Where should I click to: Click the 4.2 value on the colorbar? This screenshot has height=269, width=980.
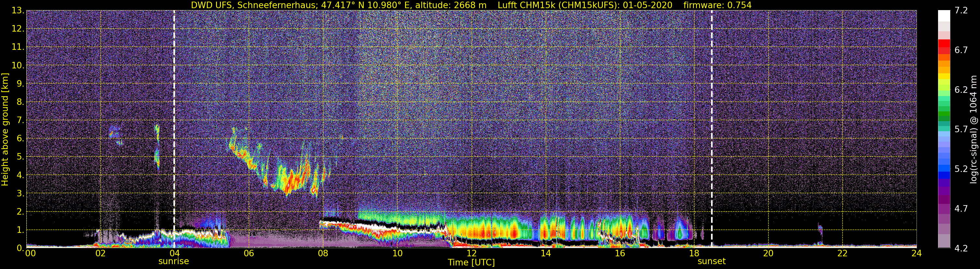coord(961,248)
